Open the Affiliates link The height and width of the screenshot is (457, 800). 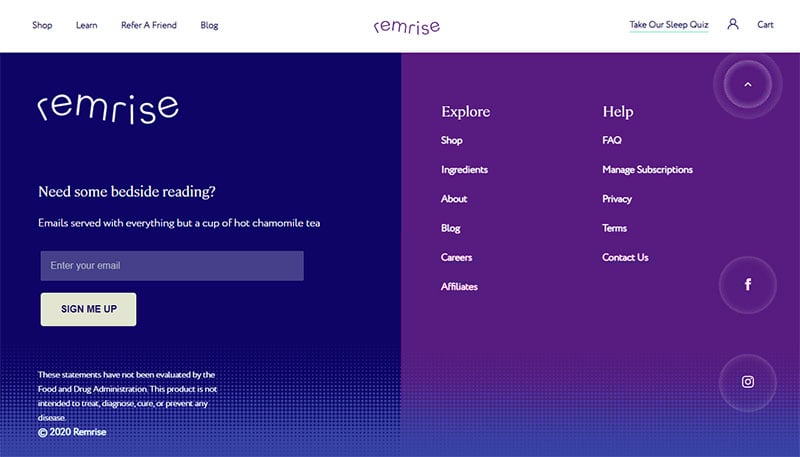pyautogui.click(x=459, y=287)
